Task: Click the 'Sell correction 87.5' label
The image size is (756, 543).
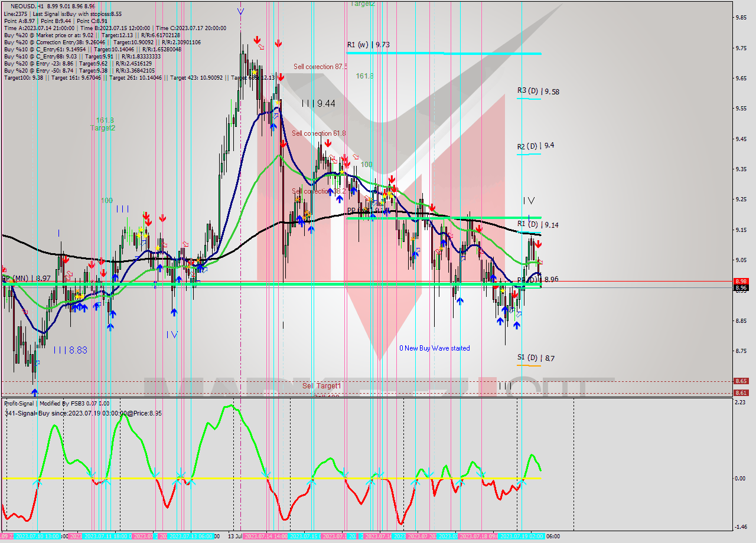Action: click(x=320, y=67)
